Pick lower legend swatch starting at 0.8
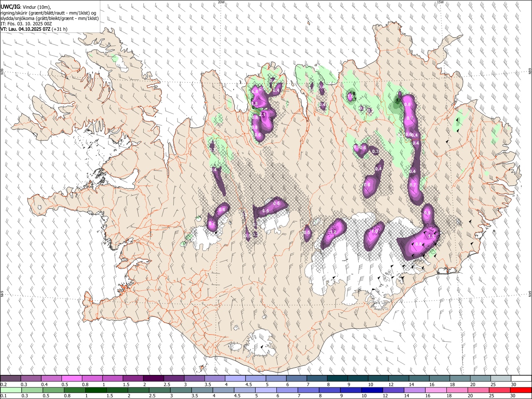532x399 pixels. [75, 390]
